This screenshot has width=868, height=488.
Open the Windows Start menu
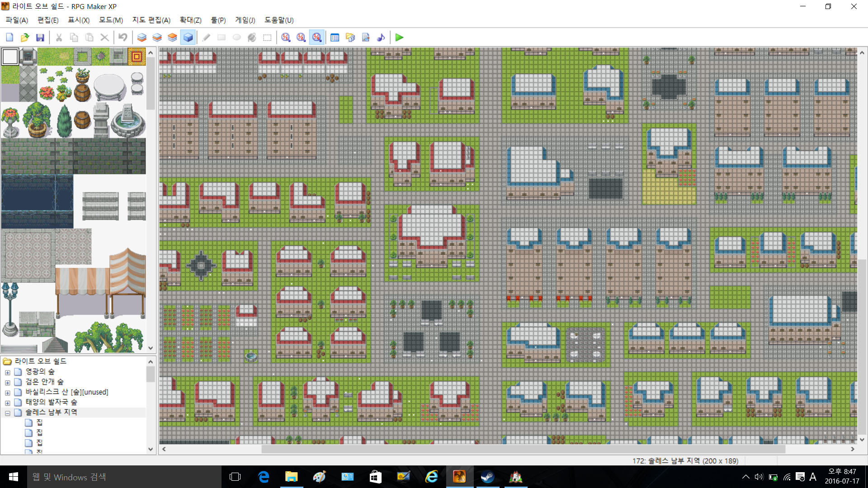click(14, 477)
